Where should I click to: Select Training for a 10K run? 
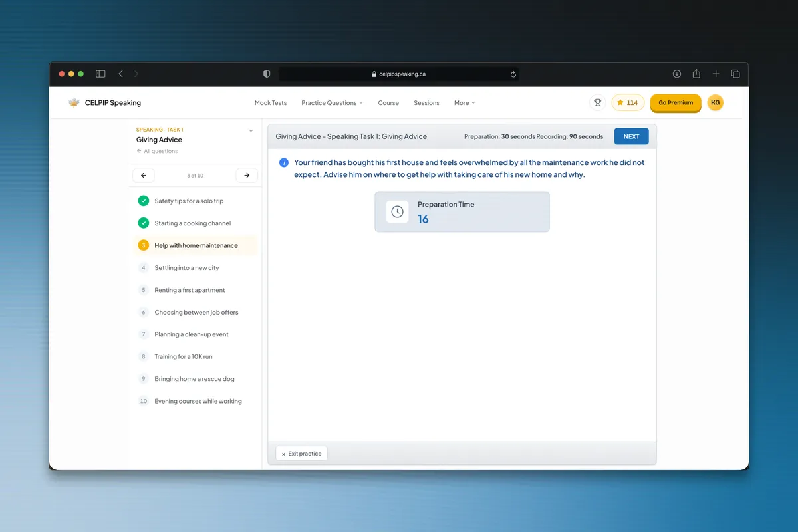[x=196, y=356]
